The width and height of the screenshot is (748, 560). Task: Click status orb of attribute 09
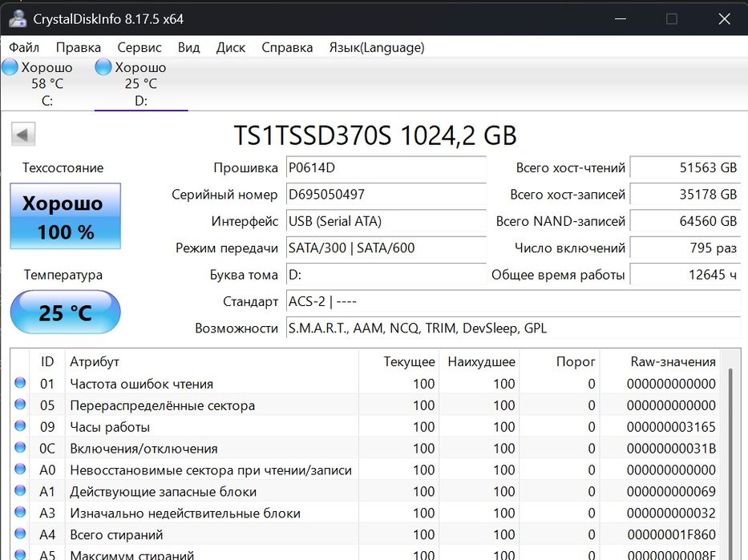coord(20,425)
